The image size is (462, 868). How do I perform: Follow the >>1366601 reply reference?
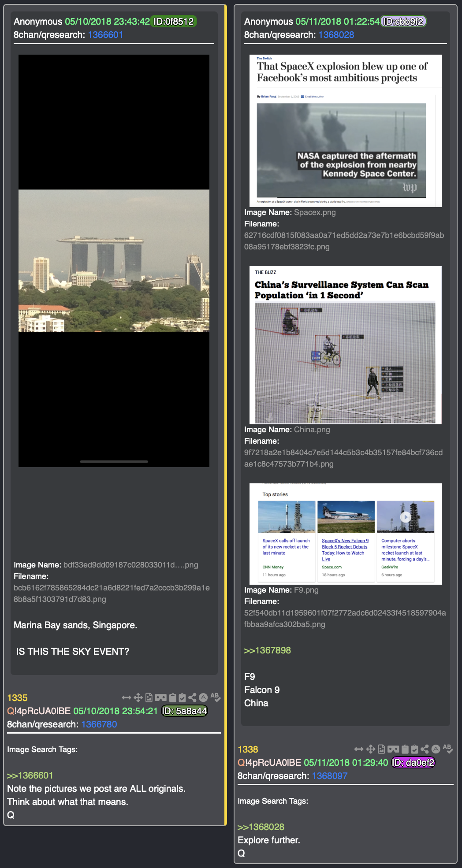30,775
